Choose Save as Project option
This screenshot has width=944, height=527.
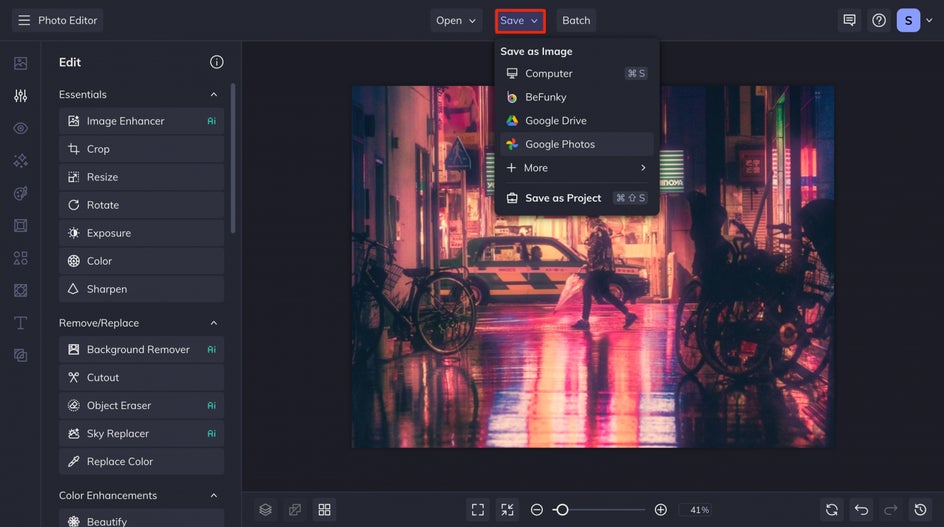(562, 198)
